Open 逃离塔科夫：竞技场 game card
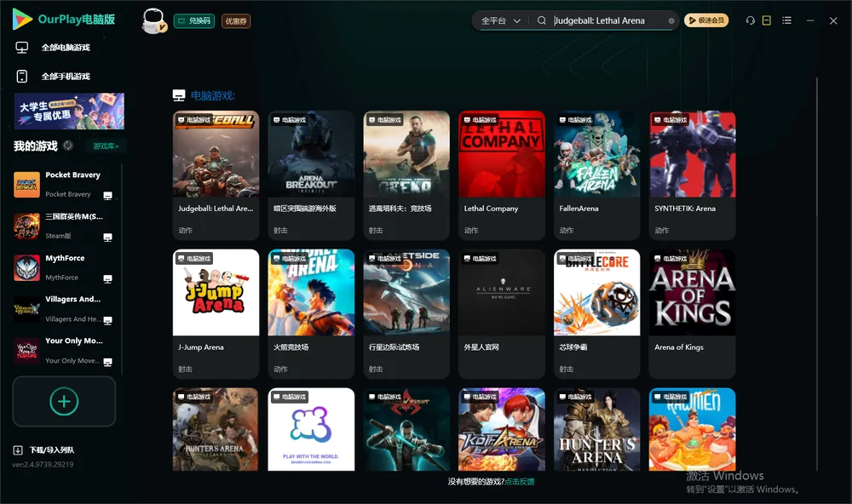 [x=406, y=175]
